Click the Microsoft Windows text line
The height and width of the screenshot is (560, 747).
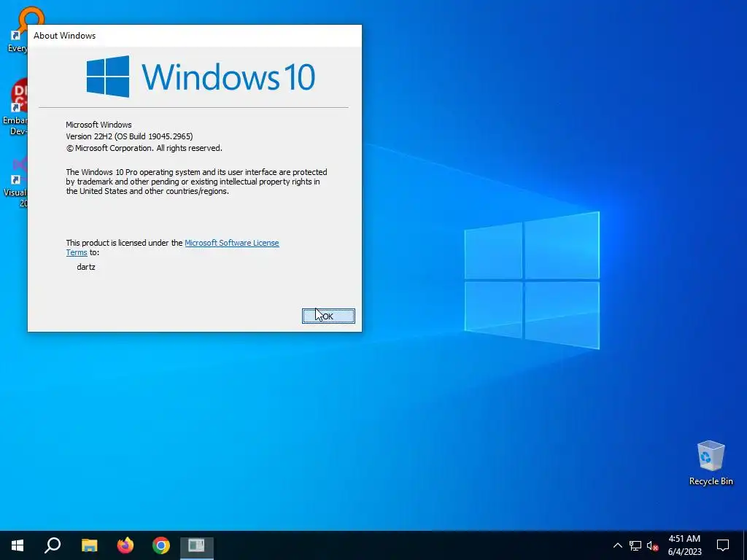click(98, 125)
